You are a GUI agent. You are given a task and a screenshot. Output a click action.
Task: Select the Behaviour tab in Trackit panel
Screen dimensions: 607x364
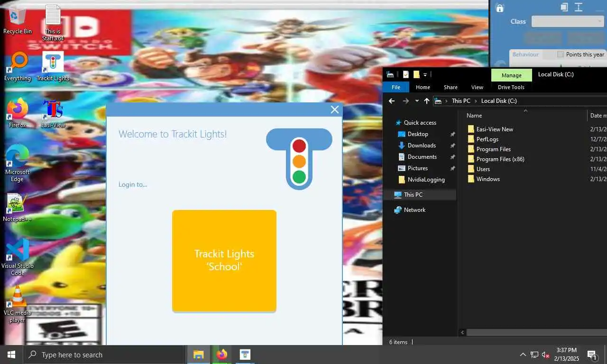click(525, 55)
